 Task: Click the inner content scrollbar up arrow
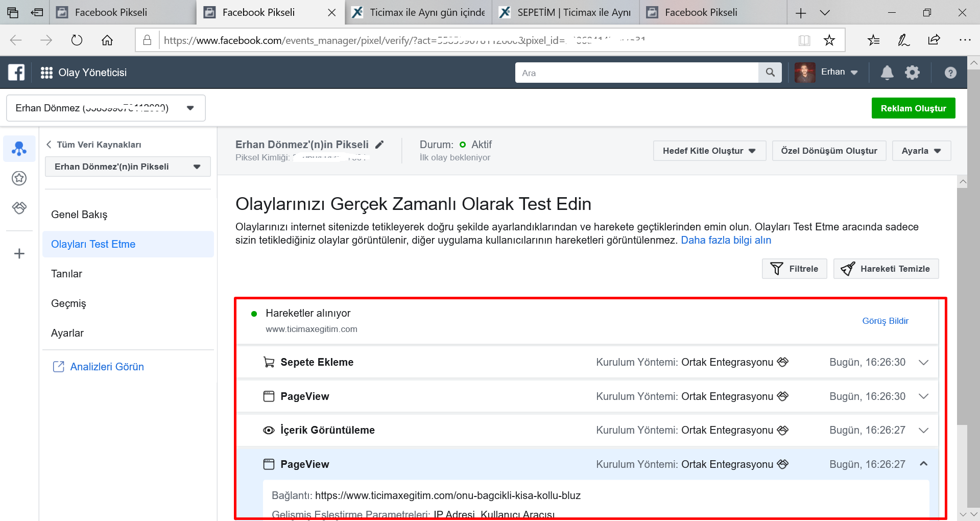pos(963,181)
